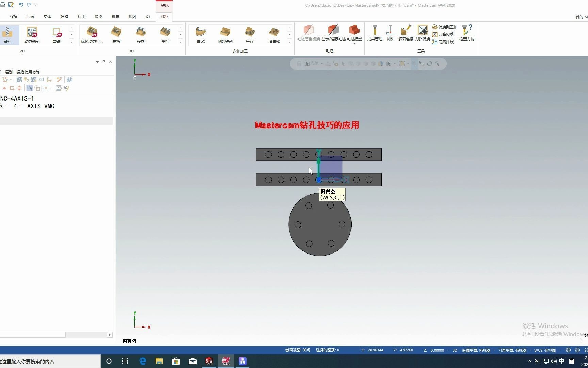Toggle the toolpath selection cursor button
Image resolution: width=588 pixels, height=368 pixels.
(30, 88)
